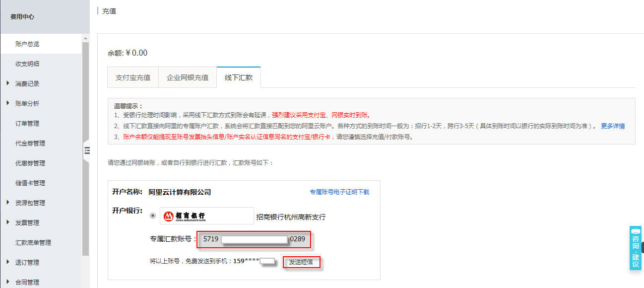The width and height of the screenshot is (644, 288).
Task: Expand the 合同管理 arrow
Action: [x=8, y=282]
